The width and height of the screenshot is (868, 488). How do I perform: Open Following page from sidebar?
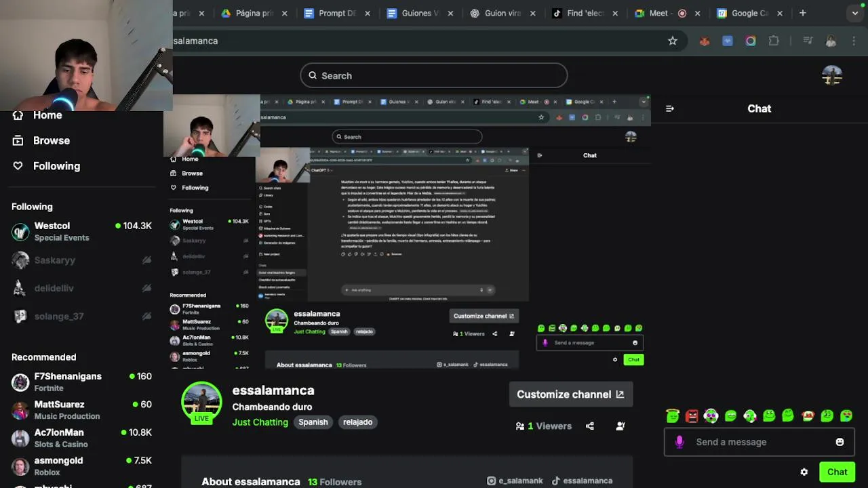pyautogui.click(x=56, y=166)
